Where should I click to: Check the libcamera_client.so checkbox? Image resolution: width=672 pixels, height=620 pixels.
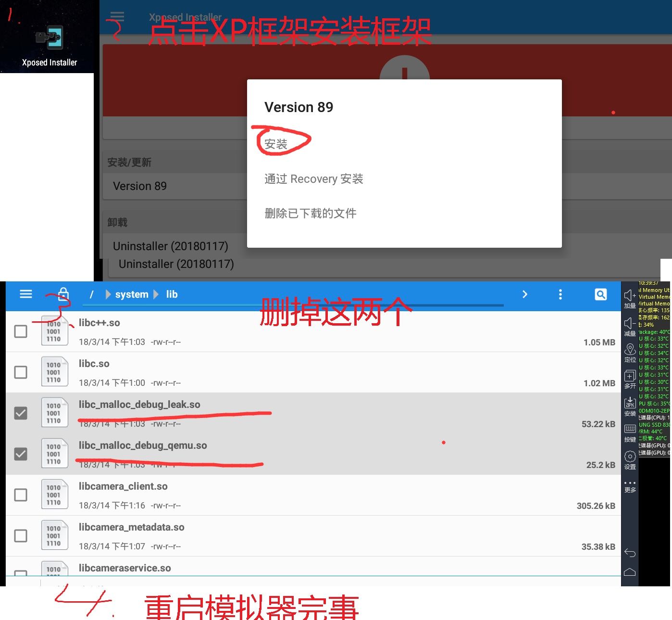coord(21,495)
